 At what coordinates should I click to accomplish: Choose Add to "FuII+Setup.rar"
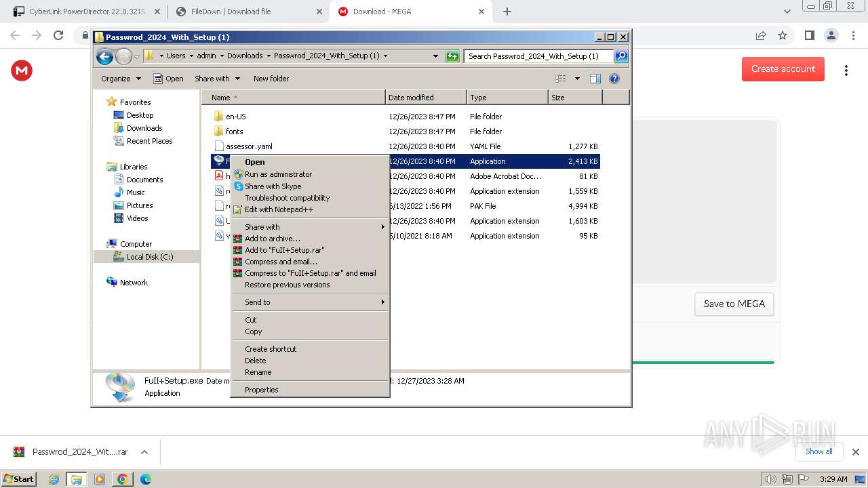(x=310, y=250)
